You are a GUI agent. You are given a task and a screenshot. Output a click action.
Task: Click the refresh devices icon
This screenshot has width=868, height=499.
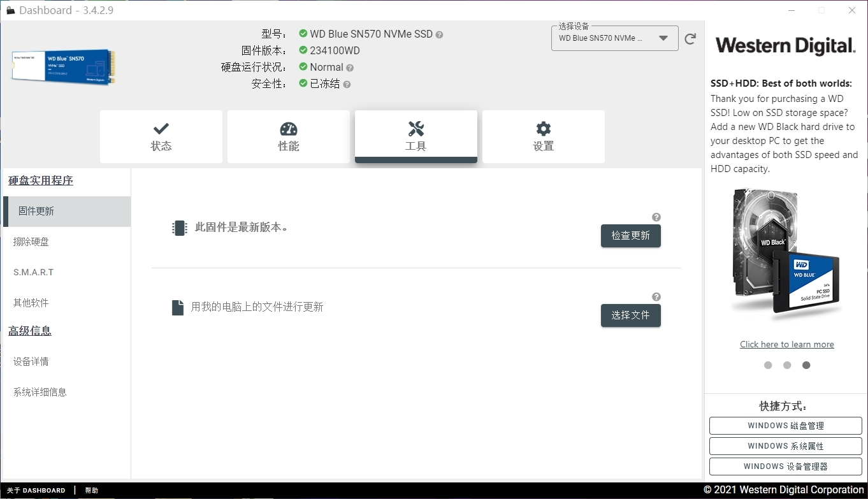(690, 39)
